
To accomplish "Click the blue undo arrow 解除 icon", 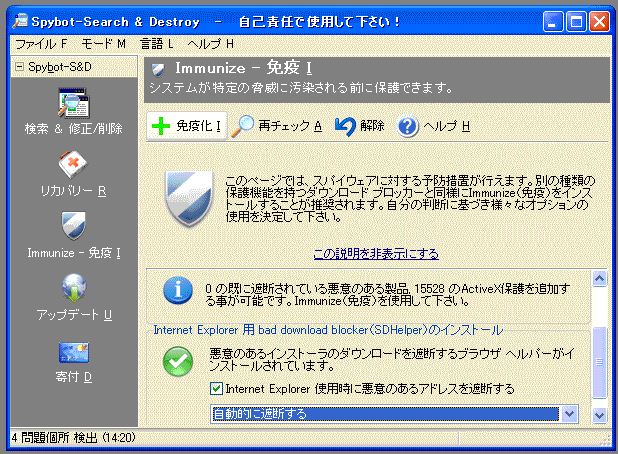I will [346, 127].
